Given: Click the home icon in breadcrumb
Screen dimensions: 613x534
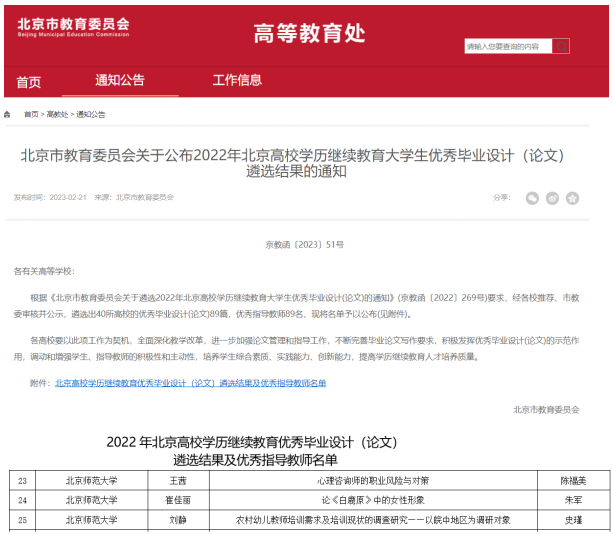Looking at the screenshot, I should [x=7, y=115].
